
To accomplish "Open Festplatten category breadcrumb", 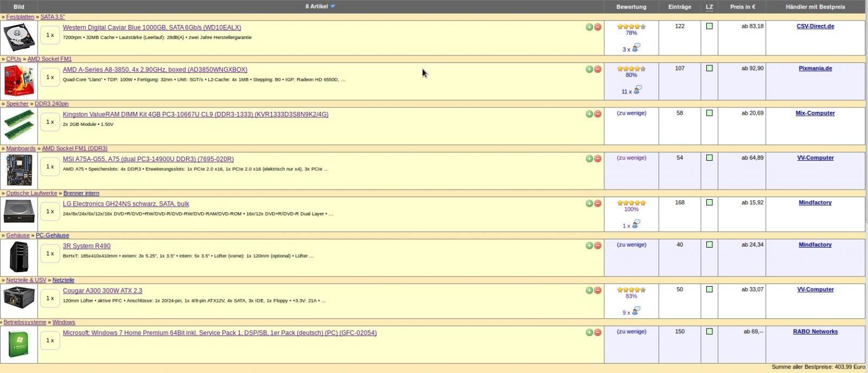I will [x=20, y=17].
